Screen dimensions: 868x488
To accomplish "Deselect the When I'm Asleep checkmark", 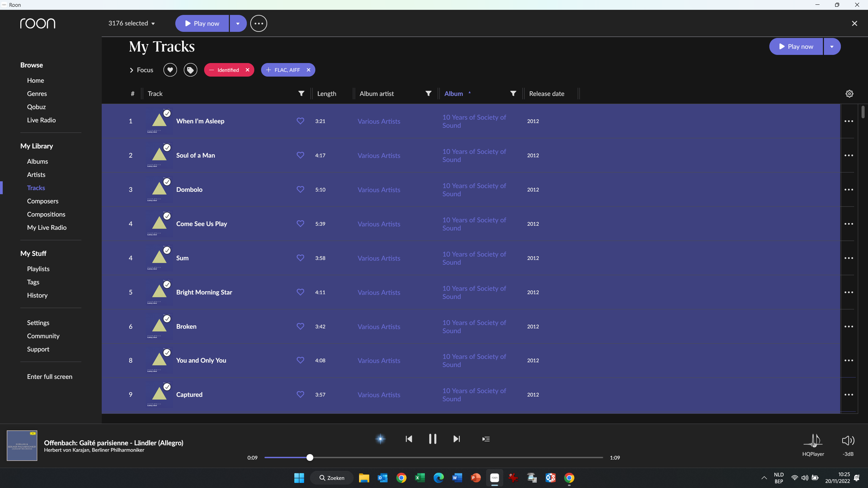I will tap(167, 114).
